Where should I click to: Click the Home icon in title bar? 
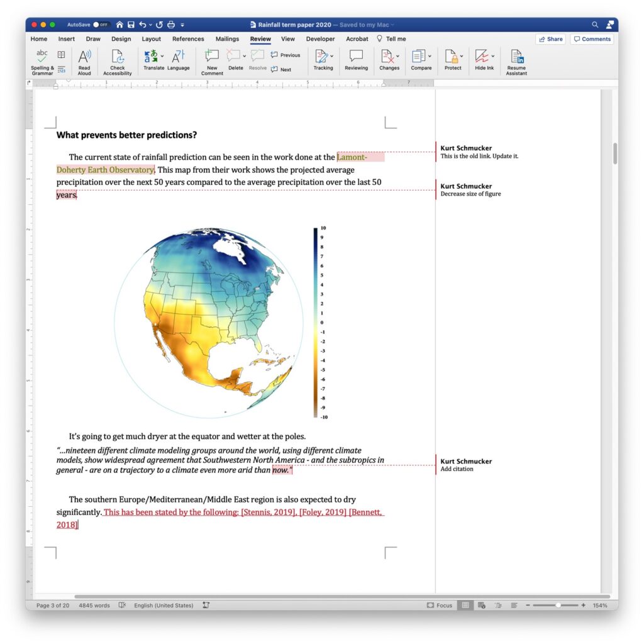[119, 25]
